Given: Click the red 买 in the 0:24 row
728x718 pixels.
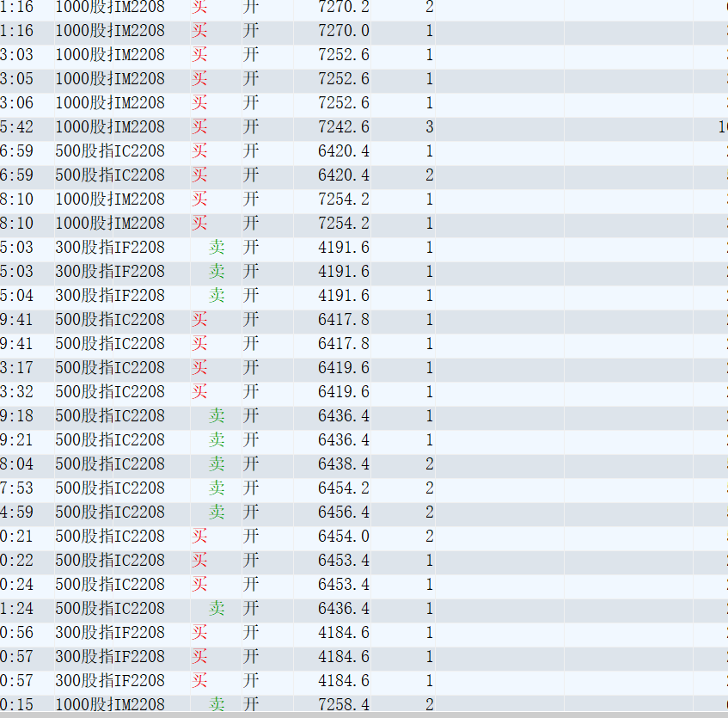Looking at the screenshot, I should 199,584.
